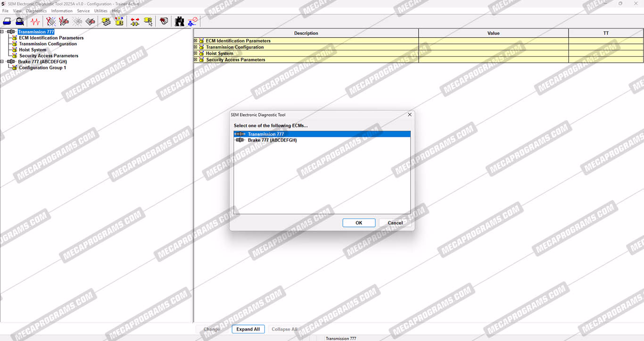Select Brake 777 (ABCDEFGH) in left tree

click(42, 62)
